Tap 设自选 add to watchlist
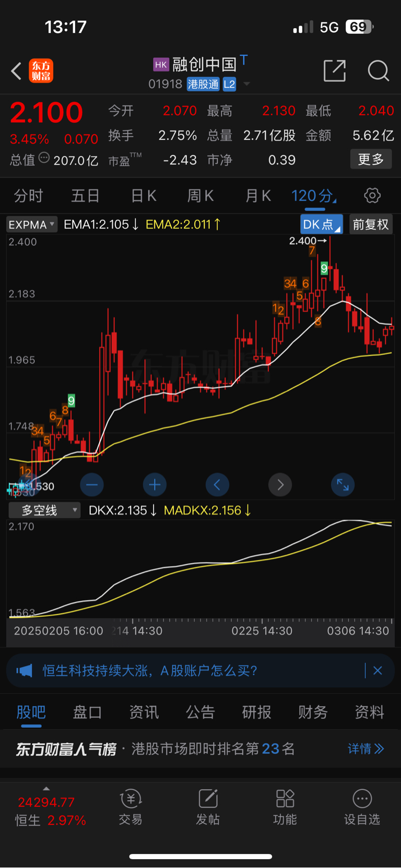The image size is (401, 868). [362, 807]
